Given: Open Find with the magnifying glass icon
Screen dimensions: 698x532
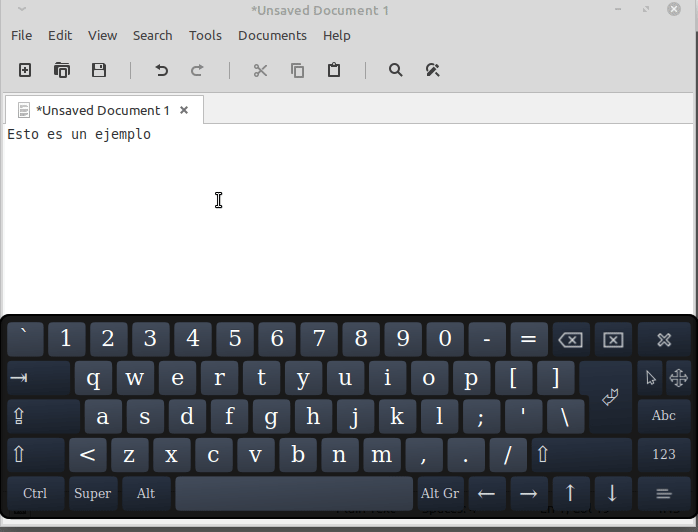Looking at the screenshot, I should point(396,70).
